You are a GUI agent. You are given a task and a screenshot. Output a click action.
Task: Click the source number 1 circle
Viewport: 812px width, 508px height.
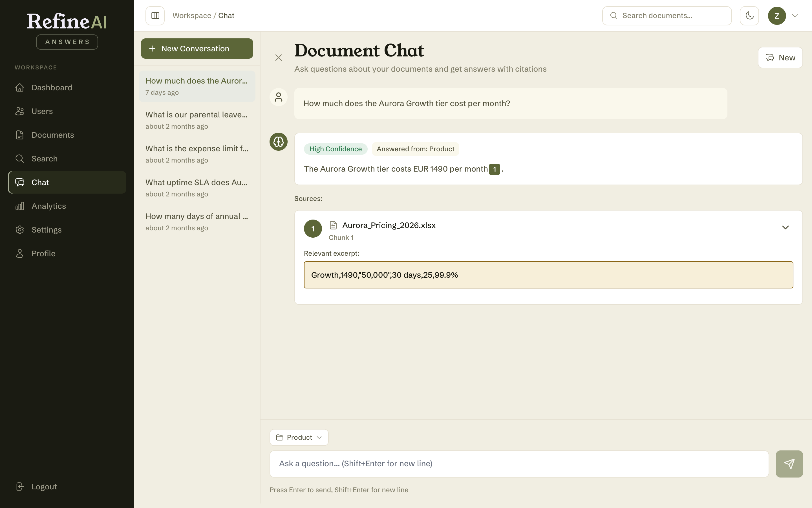313,229
